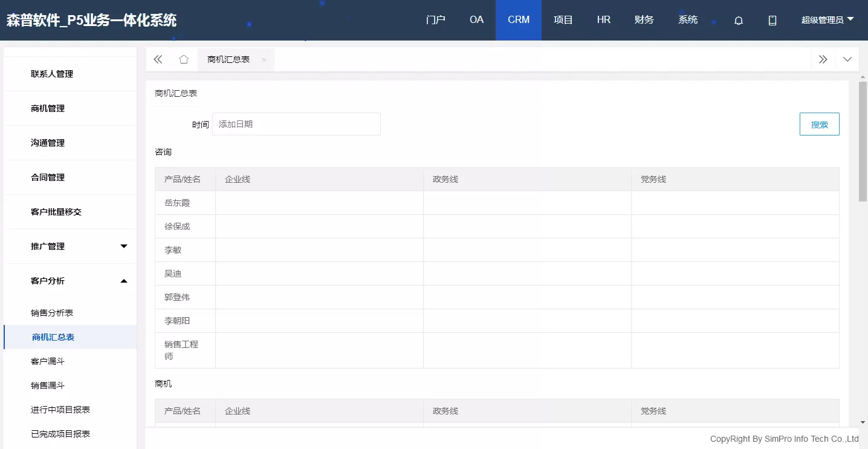Open 客户漏斗 report in sidebar
This screenshot has height=449, width=868.
(48, 361)
